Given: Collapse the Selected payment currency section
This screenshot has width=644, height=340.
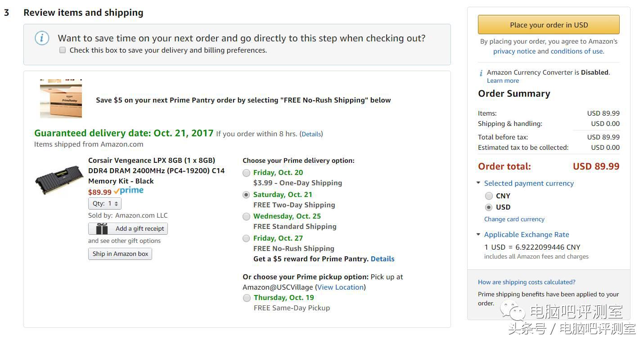Looking at the screenshot, I should click(x=478, y=183).
